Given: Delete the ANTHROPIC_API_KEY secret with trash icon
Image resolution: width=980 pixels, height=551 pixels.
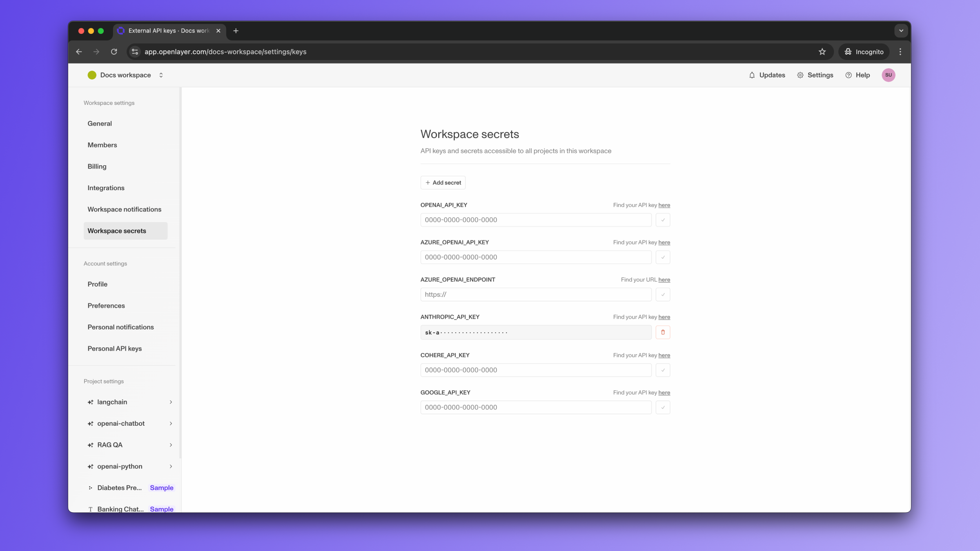Looking at the screenshot, I should tap(662, 332).
